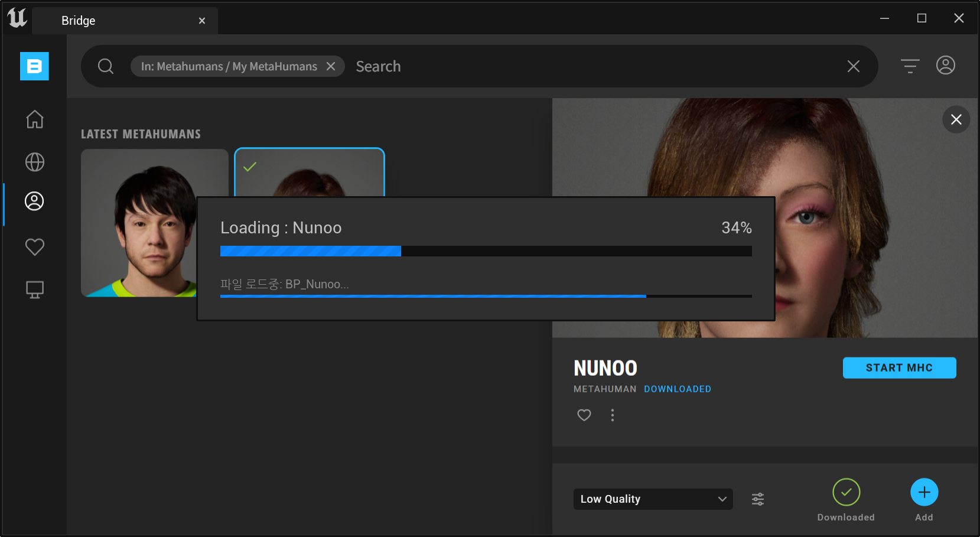Maximize the Bridge window

pos(922,18)
